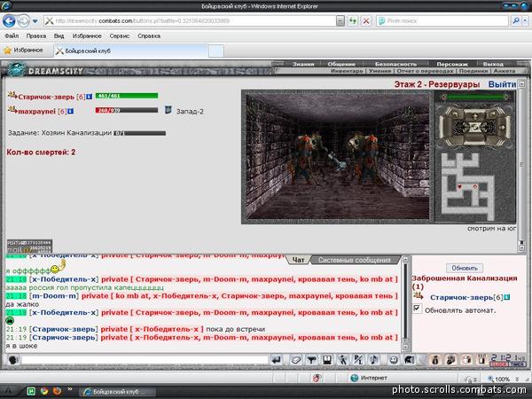
Task: Click the browser address bar
Action: (x=190, y=21)
